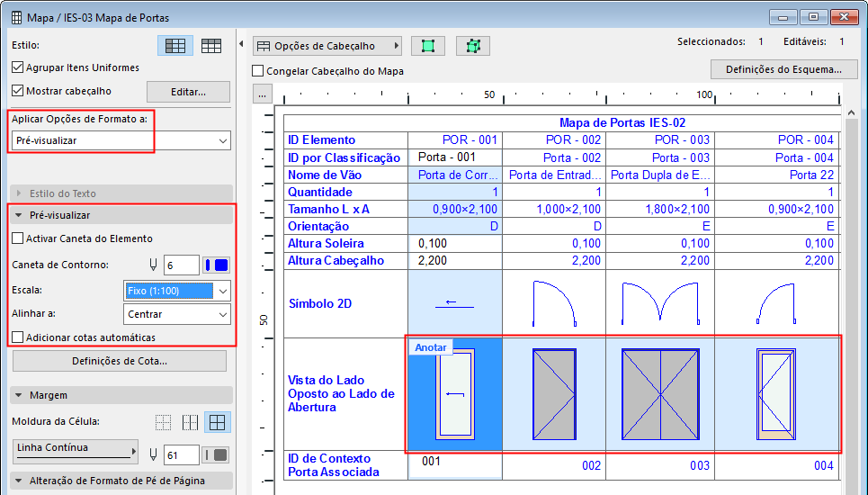Click the Caneta de Contorno pen number field
This screenshot has height=495, width=868.
[x=181, y=265]
